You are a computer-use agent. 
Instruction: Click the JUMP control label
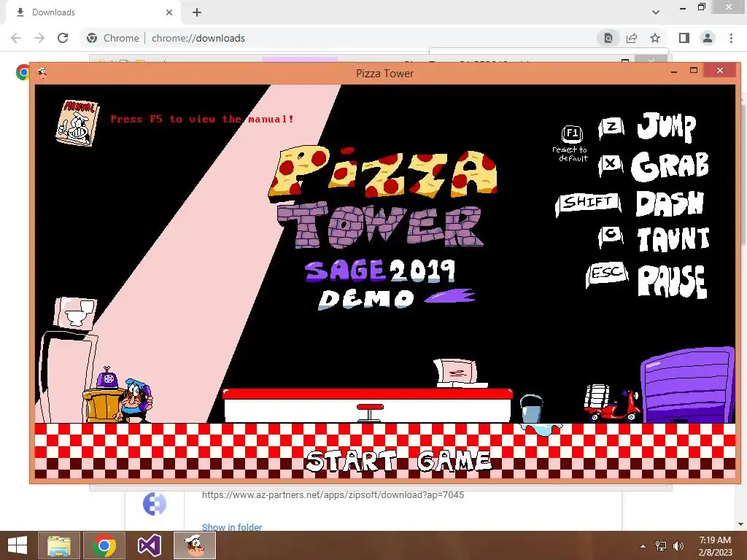[x=667, y=127]
